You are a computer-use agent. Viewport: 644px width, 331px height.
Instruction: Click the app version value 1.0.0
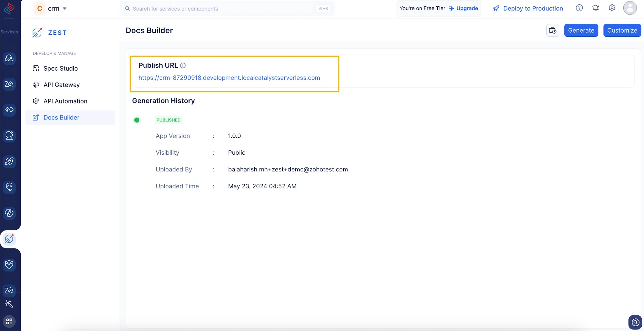tap(234, 136)
